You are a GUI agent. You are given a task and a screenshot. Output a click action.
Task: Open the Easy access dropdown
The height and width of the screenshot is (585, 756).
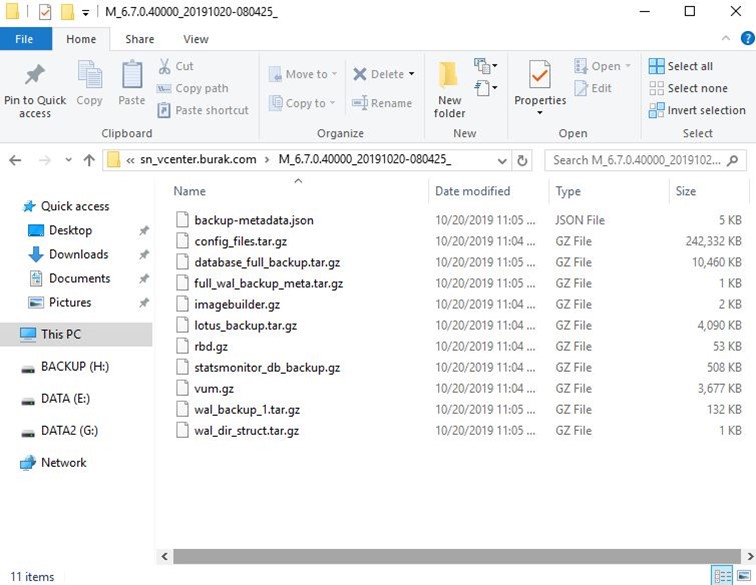[486, 88]
